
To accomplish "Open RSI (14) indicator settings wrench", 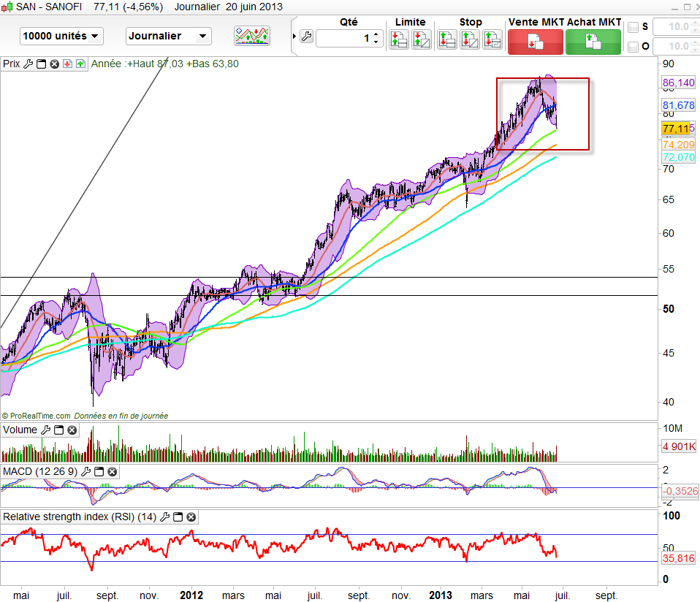I will coord(165,517).
